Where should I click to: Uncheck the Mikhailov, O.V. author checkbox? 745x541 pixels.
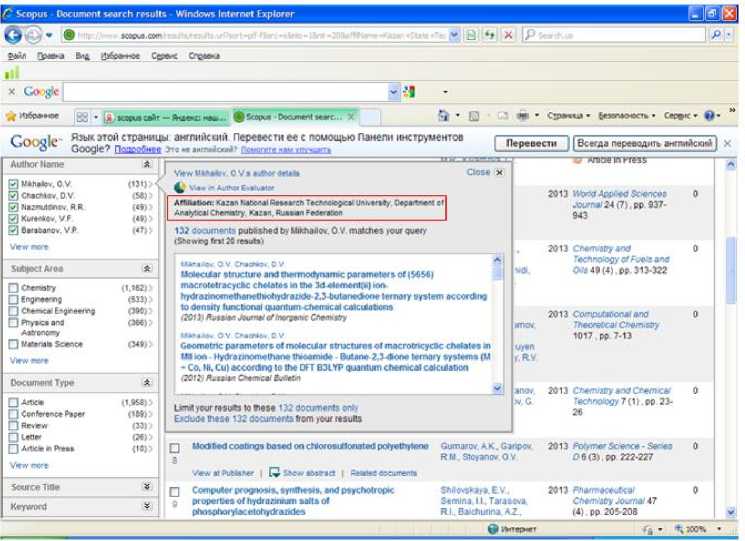[12, 185]
